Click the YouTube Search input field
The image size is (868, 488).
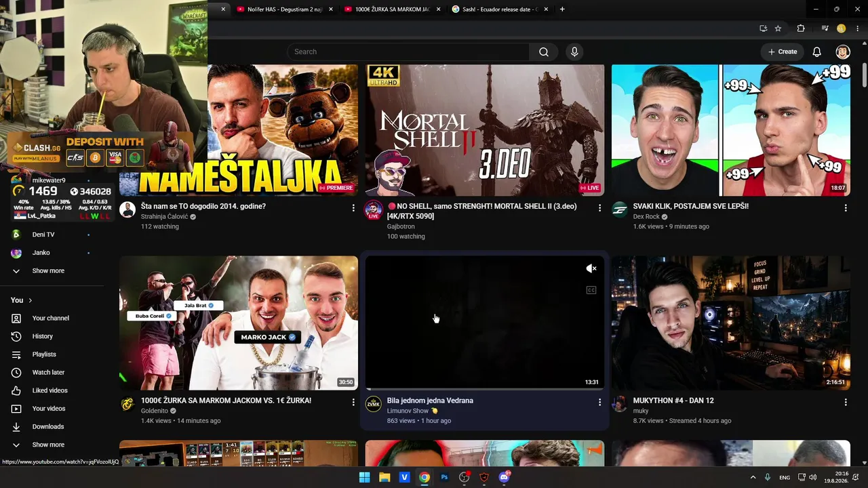pyautogui.click(x=408, y=52)
